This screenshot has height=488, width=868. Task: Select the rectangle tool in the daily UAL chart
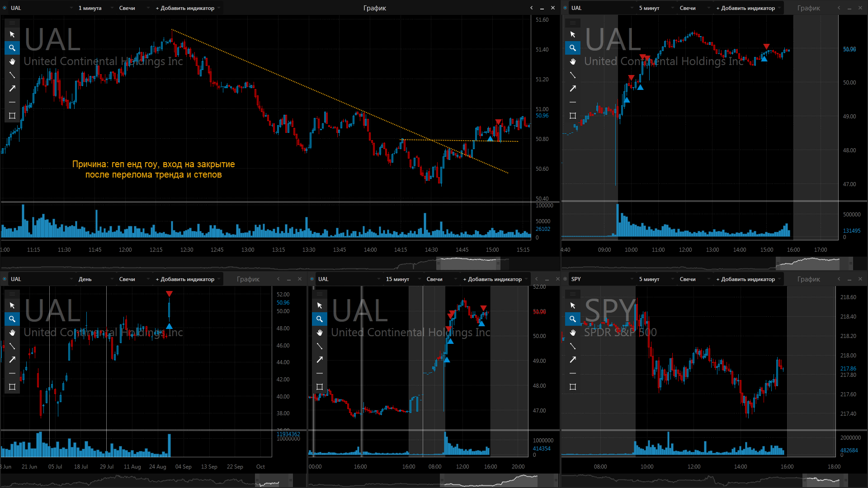pos(12,387)
